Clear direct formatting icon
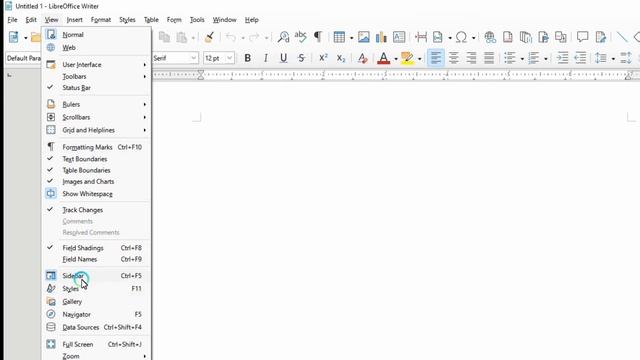 [x=362, y=58]
